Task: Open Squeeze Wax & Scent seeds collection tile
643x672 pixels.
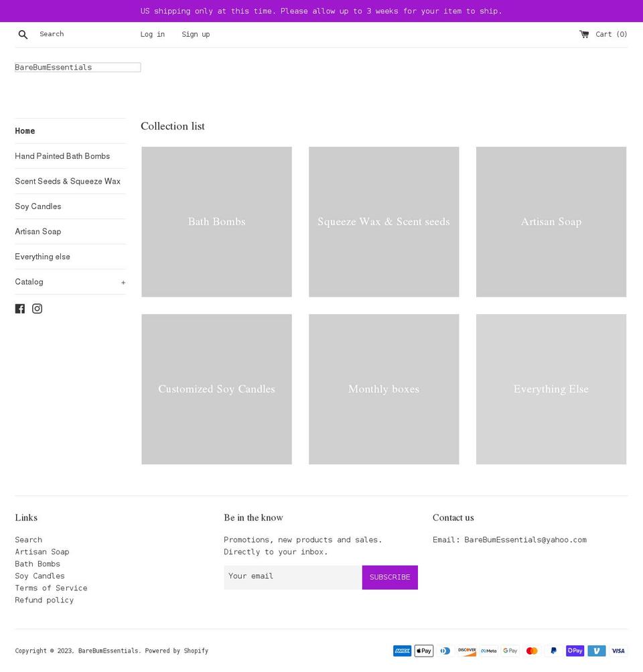Action: click(384, 222)
